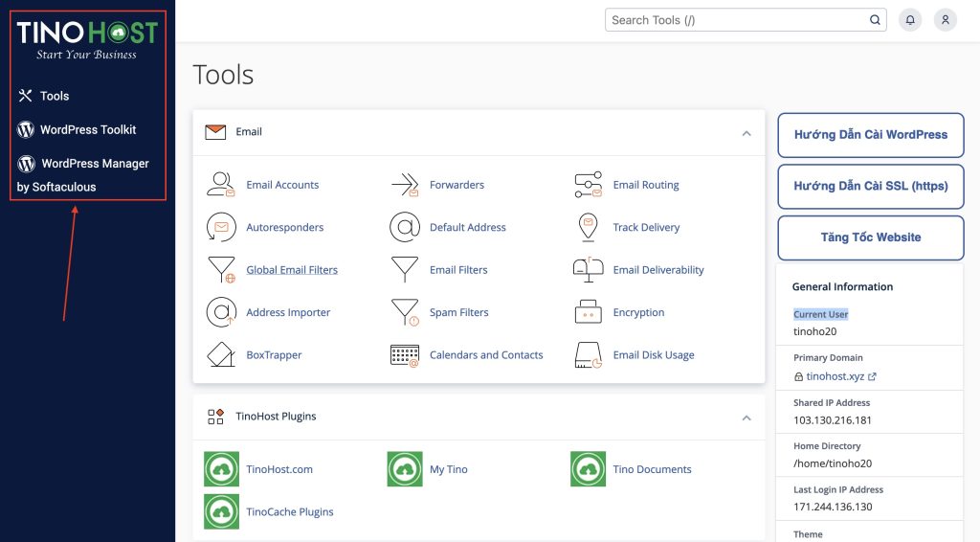Open WordPress Manager by Softaculous
The width and height of the screenshot is (980, 542).
[x=82, y=174]
